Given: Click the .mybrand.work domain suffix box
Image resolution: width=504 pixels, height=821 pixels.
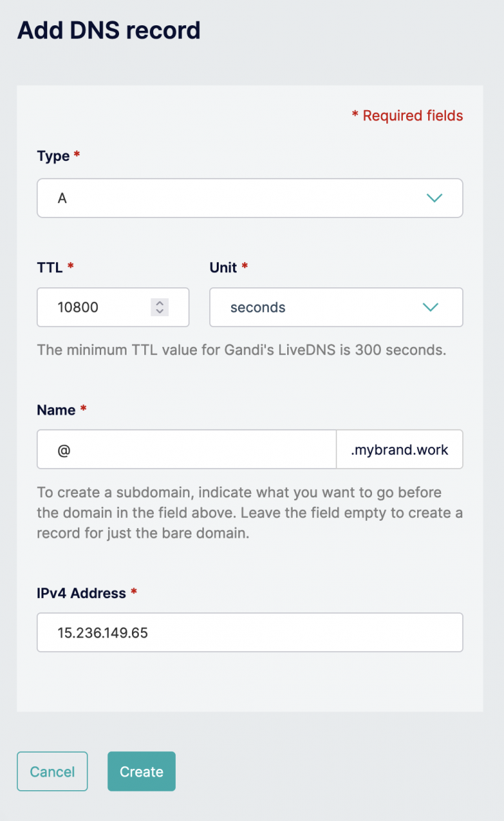Looking at the screenshot, I should (399, 449).
